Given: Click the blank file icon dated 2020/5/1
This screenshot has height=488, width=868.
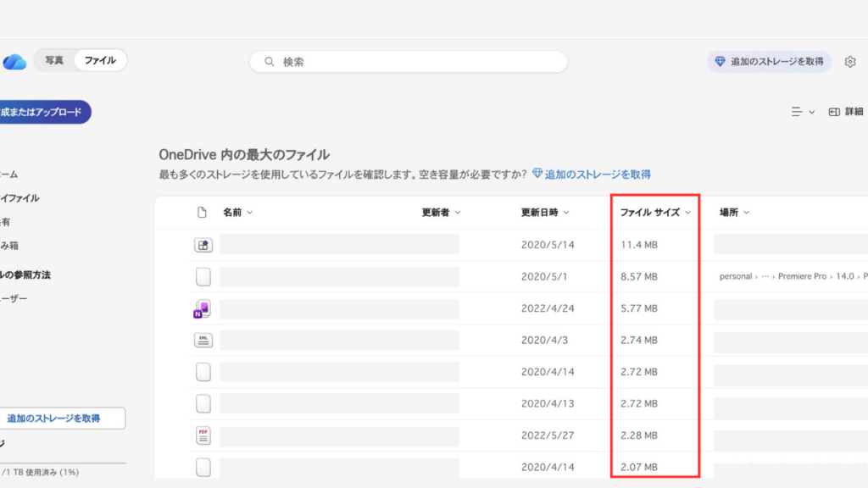Looking at the screenshot, I should click(203, 277).
